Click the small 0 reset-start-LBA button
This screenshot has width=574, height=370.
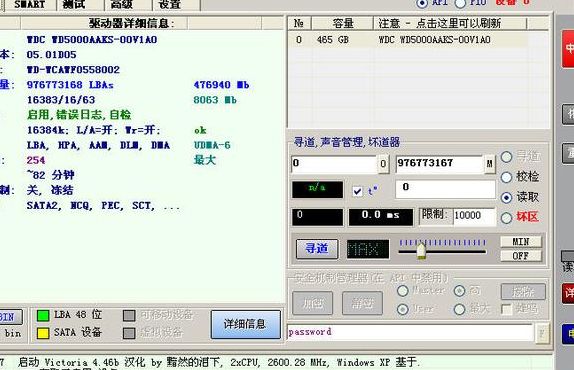pos(383,164)
